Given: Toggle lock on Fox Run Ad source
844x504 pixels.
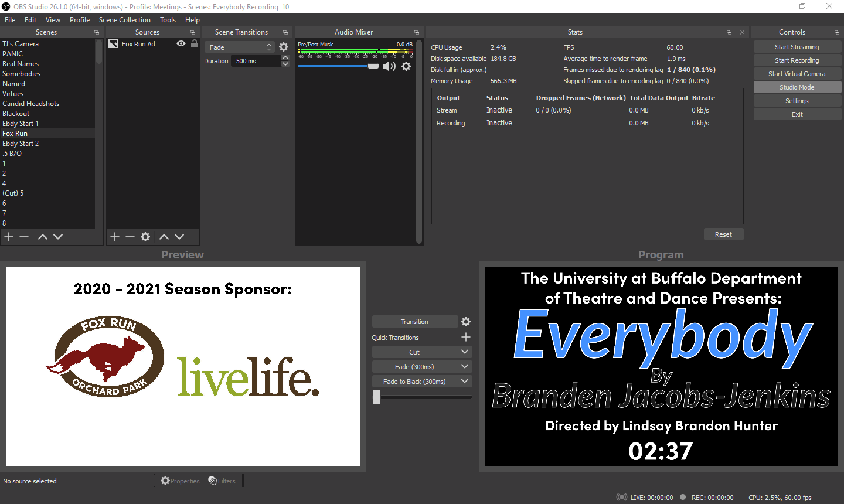Looking at the screenshot, I should click(x=195, y=44).
